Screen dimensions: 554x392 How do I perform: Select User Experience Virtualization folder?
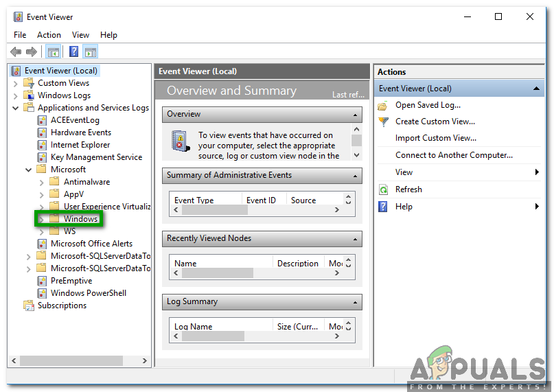pyautogui.click(x=107, y=207)
